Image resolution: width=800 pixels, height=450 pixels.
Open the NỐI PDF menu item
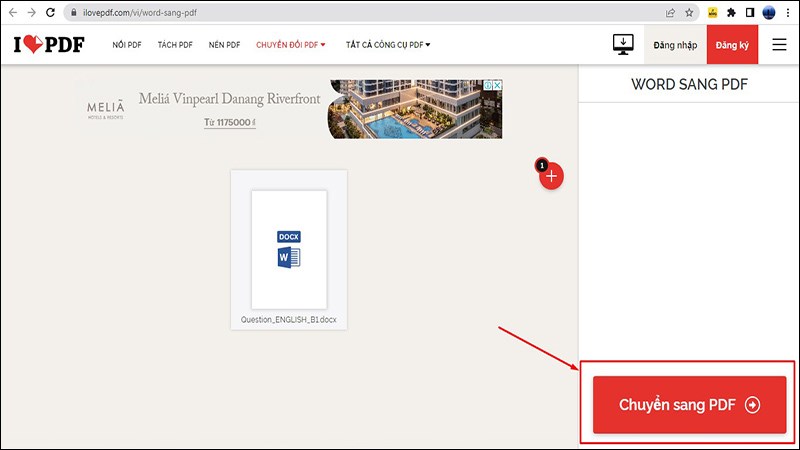[126, 45]
